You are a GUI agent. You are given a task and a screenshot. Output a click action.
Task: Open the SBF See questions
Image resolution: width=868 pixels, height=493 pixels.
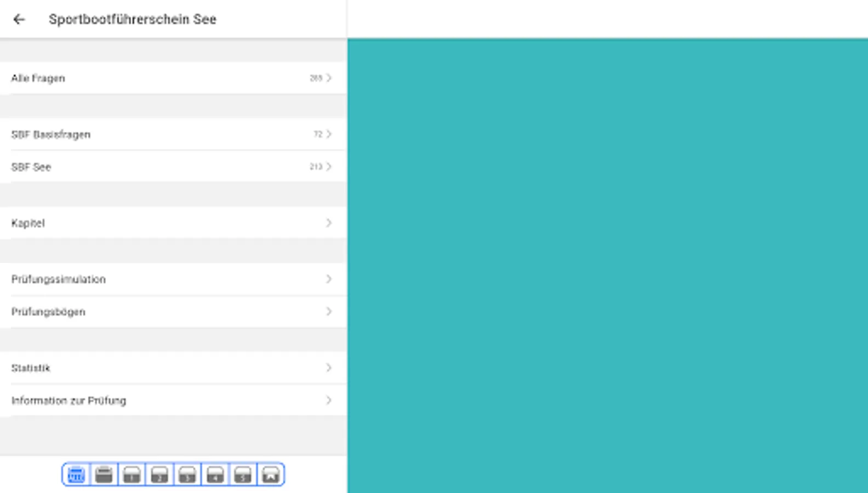click(173, 167)
